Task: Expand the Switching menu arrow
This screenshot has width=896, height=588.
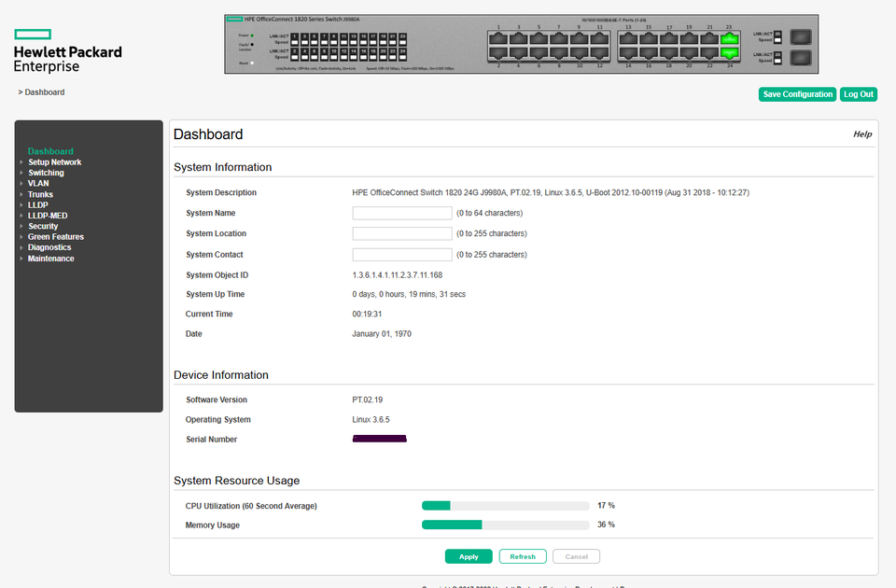Action: 21,173
